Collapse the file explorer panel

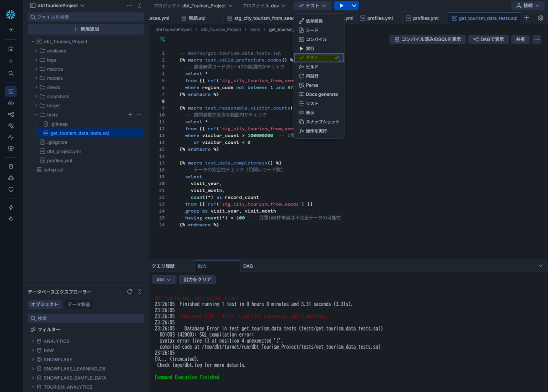point(140,5)
